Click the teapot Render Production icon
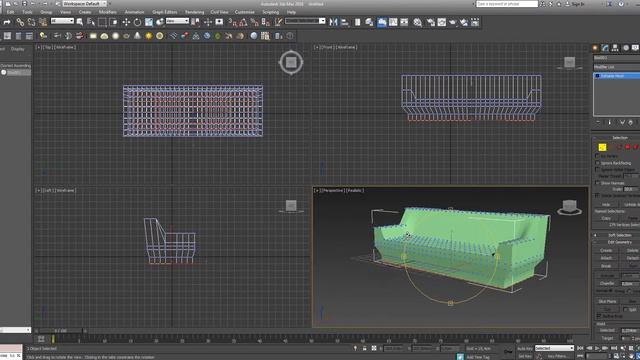The height and width of the screenshot is (360, 640). point(453,22)
